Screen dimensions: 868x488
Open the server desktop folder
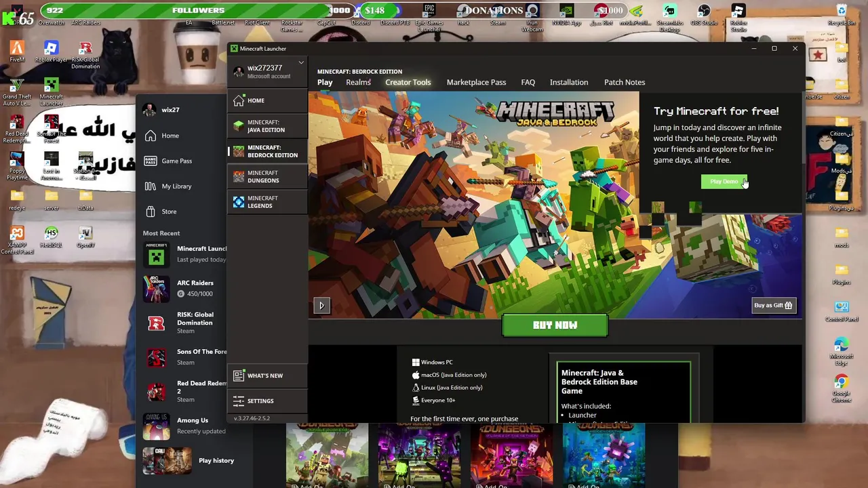(x=51, y=200)
